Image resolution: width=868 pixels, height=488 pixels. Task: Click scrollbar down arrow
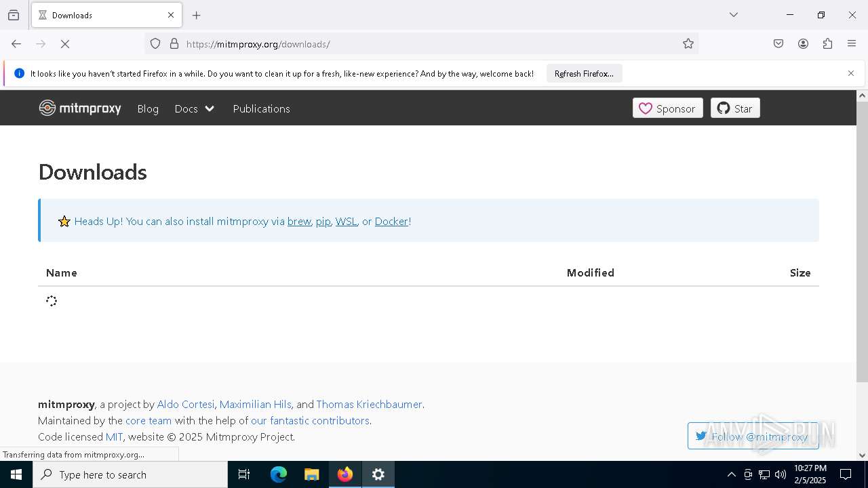pyautogui.click(x=862, y=455)
